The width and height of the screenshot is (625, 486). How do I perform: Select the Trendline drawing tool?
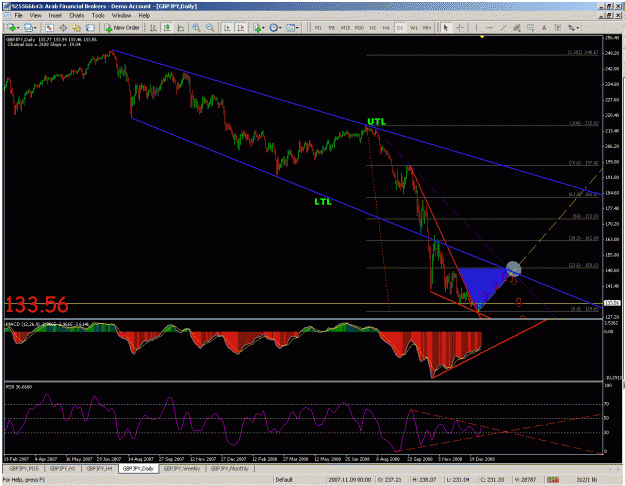(503, 28)
